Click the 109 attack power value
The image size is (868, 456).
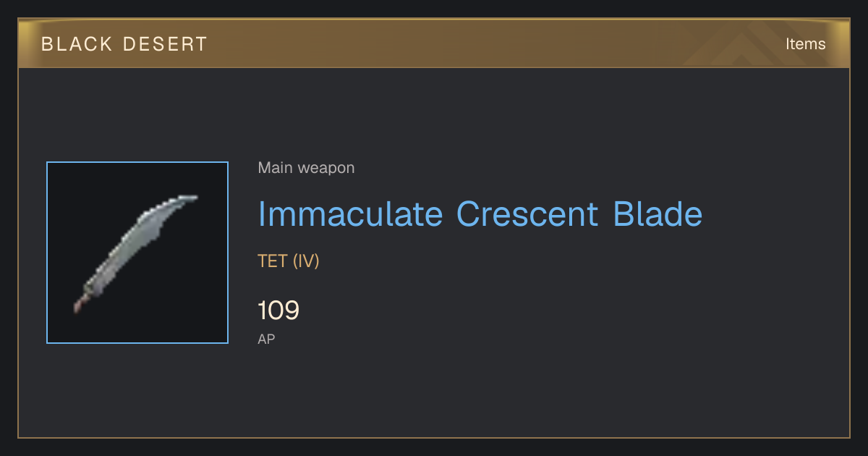click(x=278, y=311)
